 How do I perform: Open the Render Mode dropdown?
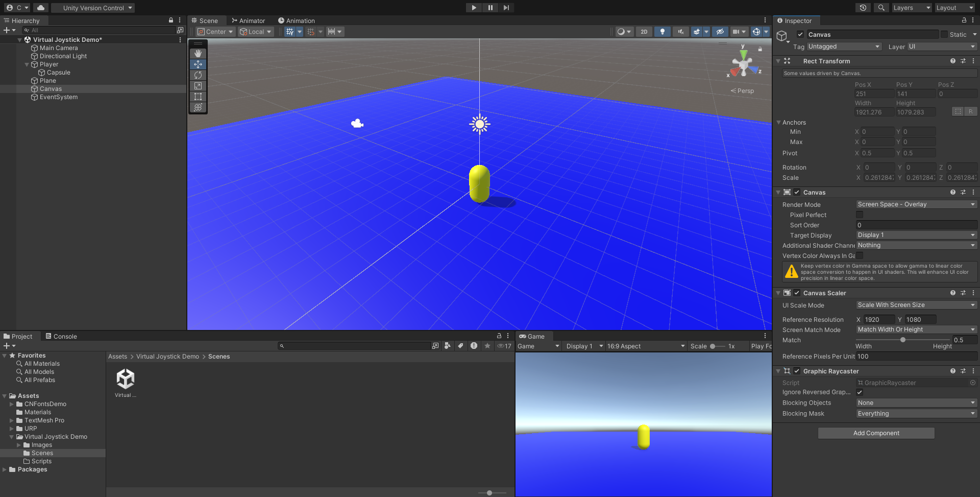916,204
